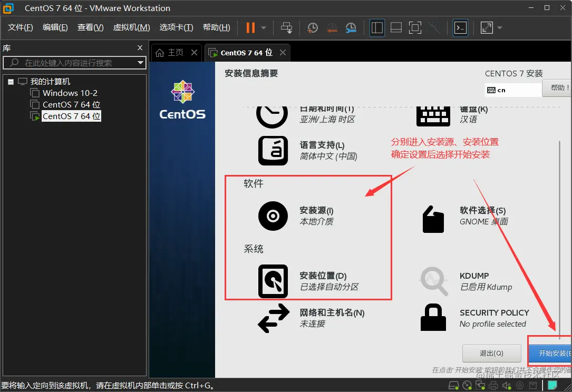The width and height of the screenshot is (572, 392).
Task: Toggle the library sidebar view icon
Action: [377, 28]
